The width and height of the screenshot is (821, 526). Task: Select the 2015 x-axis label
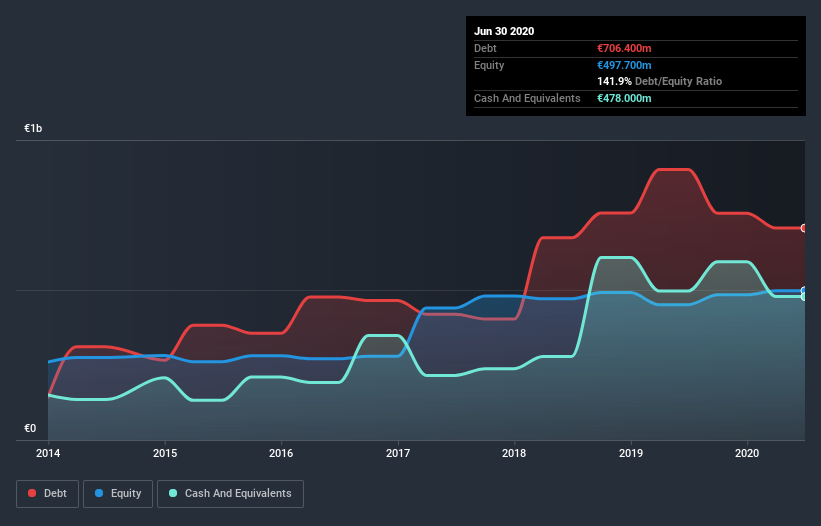pyautogui.click(x=165, y=453)
